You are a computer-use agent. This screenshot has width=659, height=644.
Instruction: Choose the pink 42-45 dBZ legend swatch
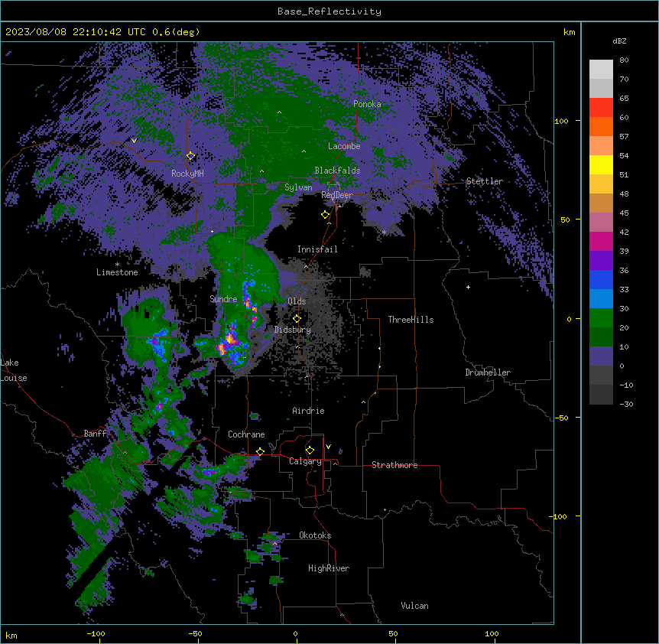601,223
